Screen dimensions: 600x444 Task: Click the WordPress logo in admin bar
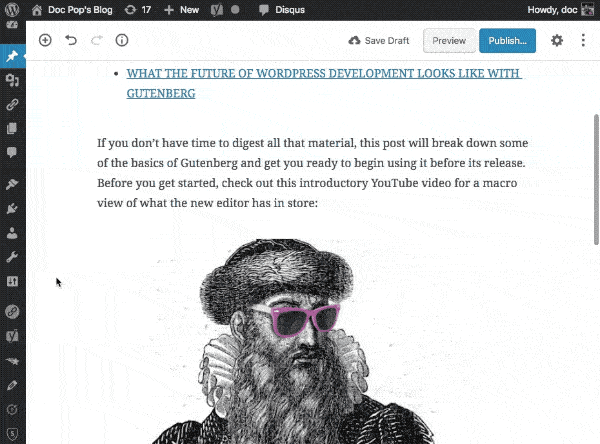(12, 10)
